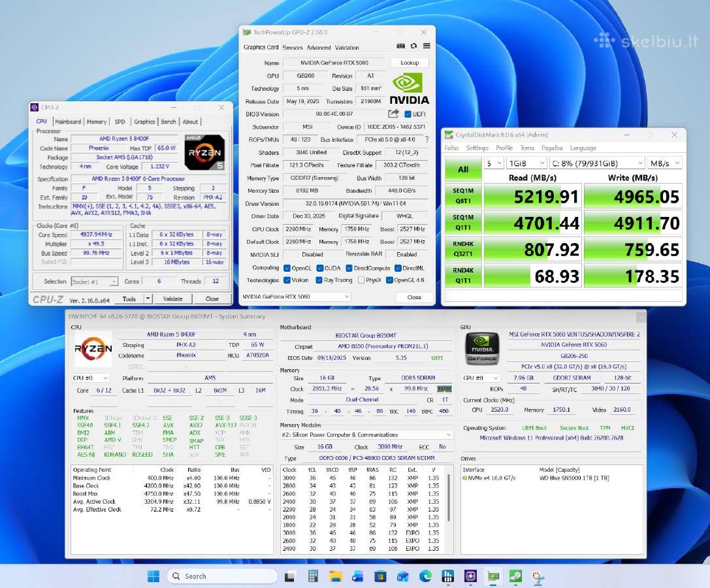The height and width of the screenshot is (588, 710).
Task: Toggle the Ray Tracing checkbox
Action: pos(319,280)
